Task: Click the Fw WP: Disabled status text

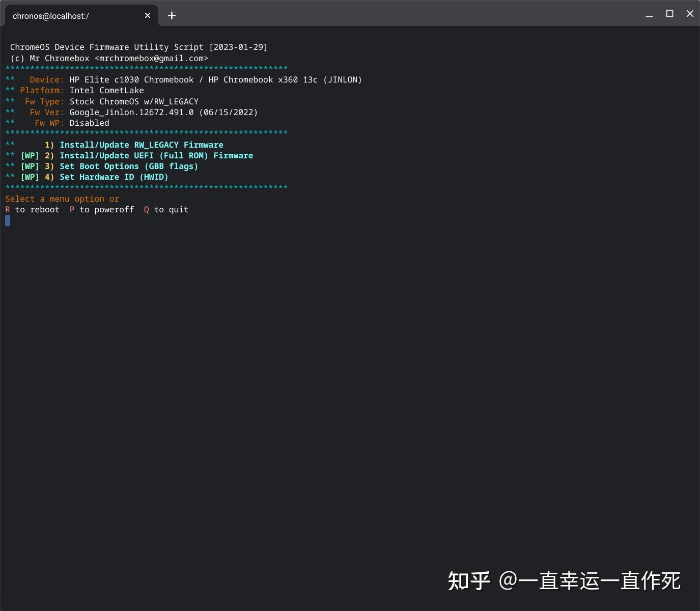Action: point(72,123)
